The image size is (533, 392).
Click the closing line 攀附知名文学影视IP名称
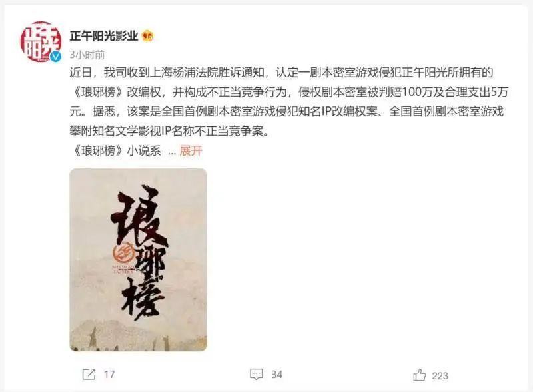tap(169, 131)
